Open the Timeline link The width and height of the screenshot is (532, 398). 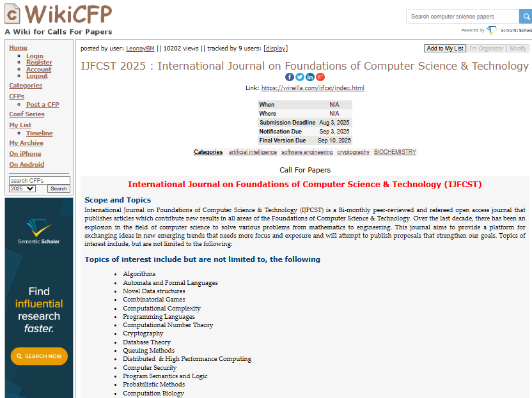tap(40, 134)
